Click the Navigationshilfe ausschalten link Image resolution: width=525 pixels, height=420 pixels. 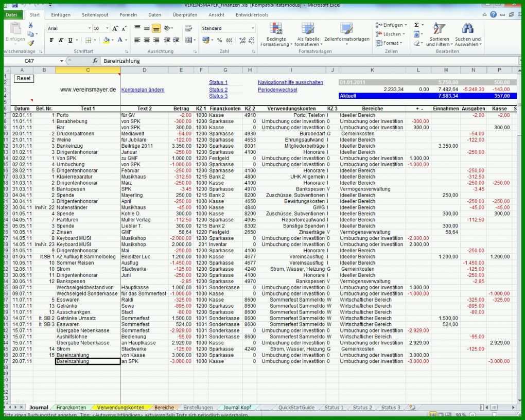point(290,82)
